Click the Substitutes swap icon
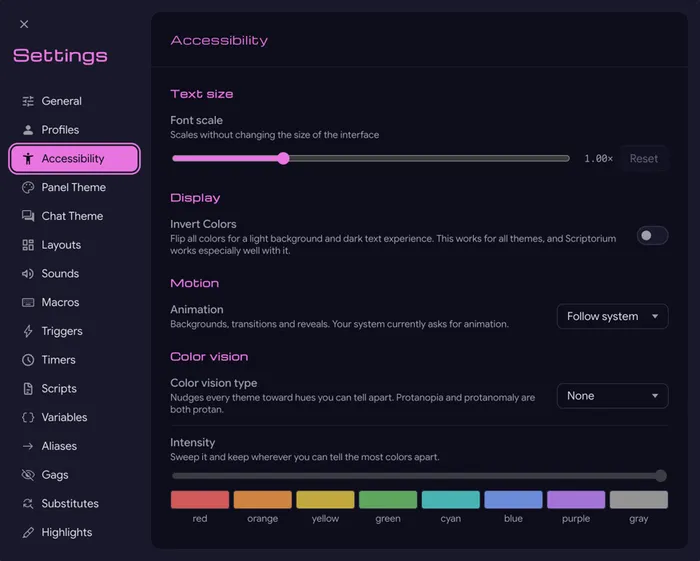 [28, 503]
